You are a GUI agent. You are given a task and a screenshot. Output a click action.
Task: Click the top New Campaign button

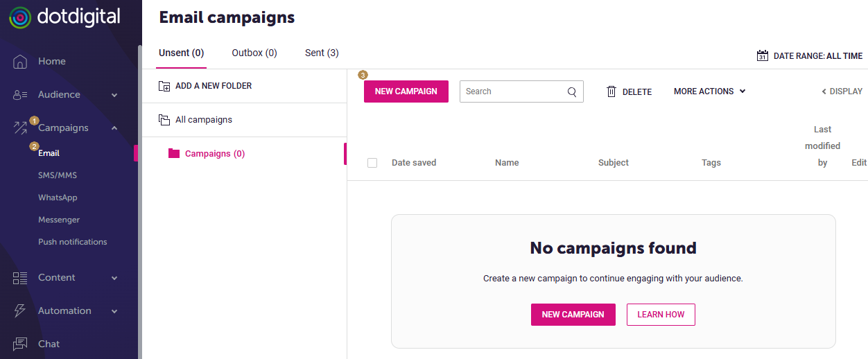coord(406,91)
